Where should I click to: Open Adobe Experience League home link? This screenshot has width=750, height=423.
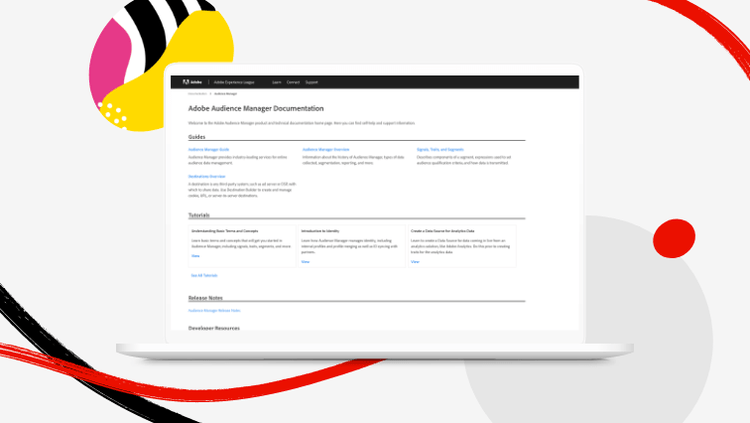(234, 82)
